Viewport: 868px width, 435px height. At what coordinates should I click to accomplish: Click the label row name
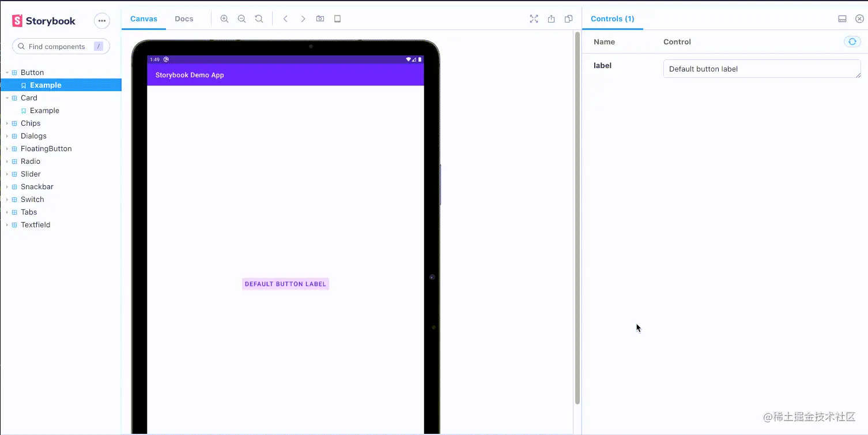click(x=602, y=66)
